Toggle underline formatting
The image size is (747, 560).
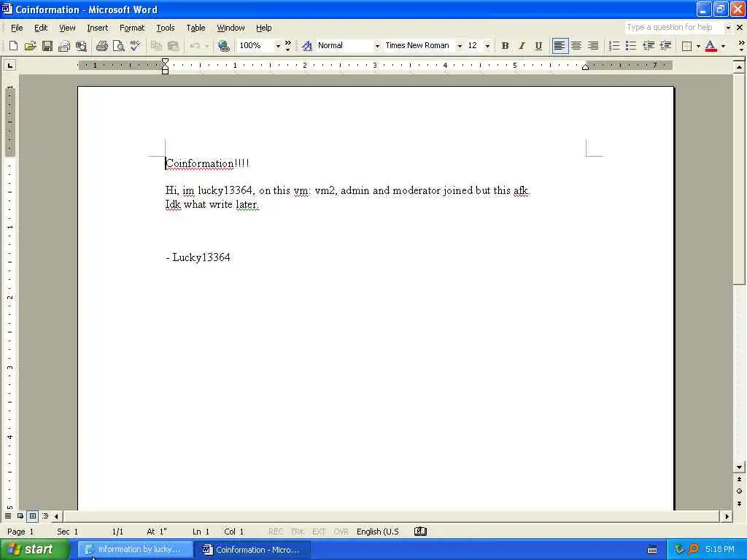(538, 46)
